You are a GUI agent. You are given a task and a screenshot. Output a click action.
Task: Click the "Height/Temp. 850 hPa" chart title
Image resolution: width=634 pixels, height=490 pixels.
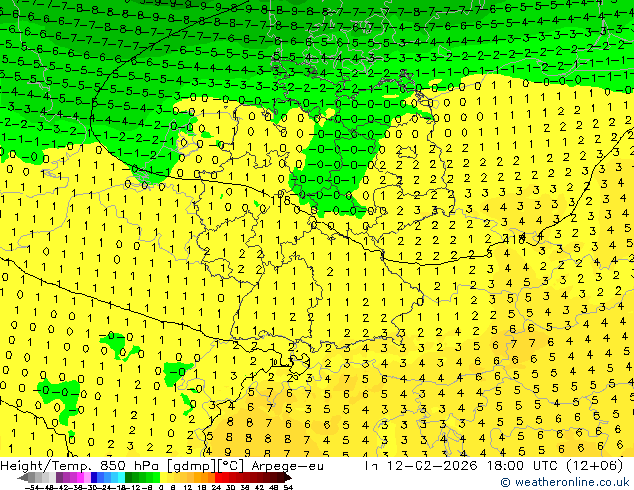point(79,466)
